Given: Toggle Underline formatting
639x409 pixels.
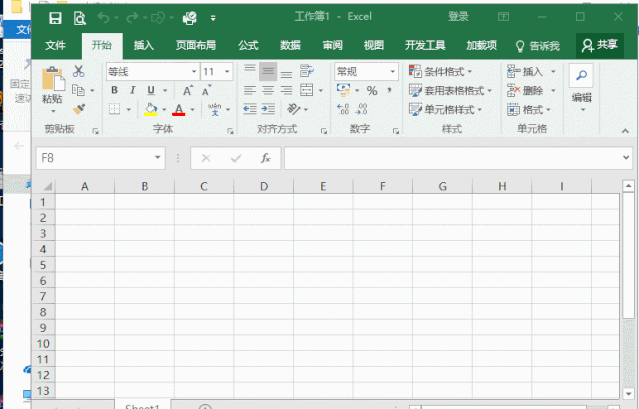Looking at the screenshot, I should click(x=151, y=91).
